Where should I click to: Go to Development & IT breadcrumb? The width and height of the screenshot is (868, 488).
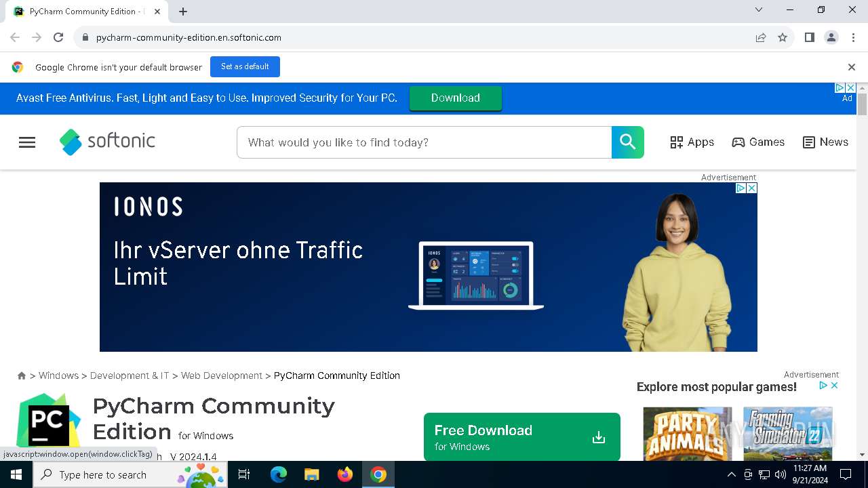(130, 375)
